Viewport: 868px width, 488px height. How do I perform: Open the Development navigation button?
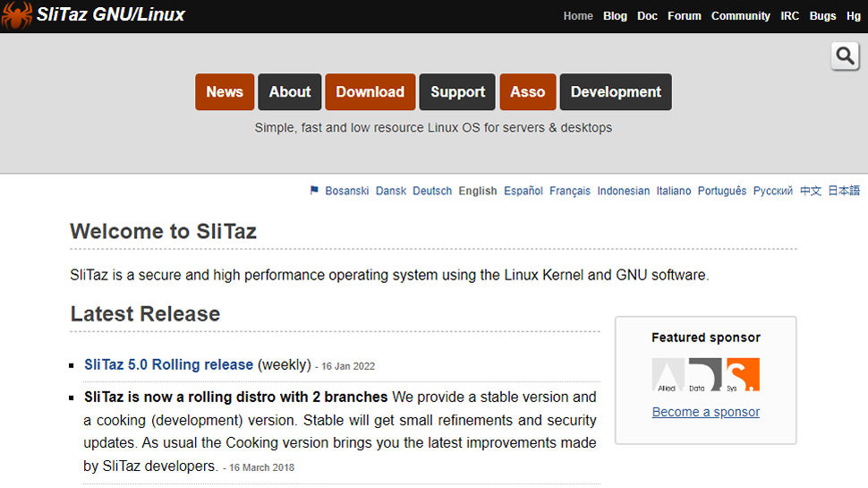pos(616,92)
